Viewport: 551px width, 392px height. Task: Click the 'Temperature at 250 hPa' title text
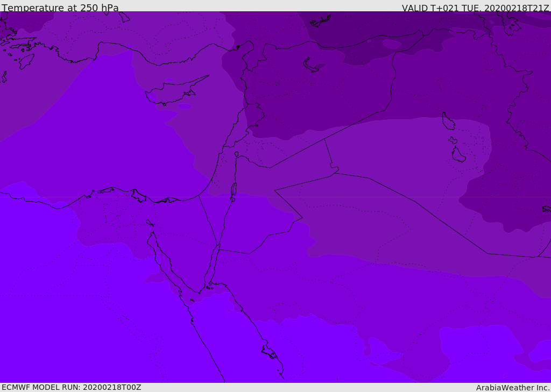coord(60,8)
